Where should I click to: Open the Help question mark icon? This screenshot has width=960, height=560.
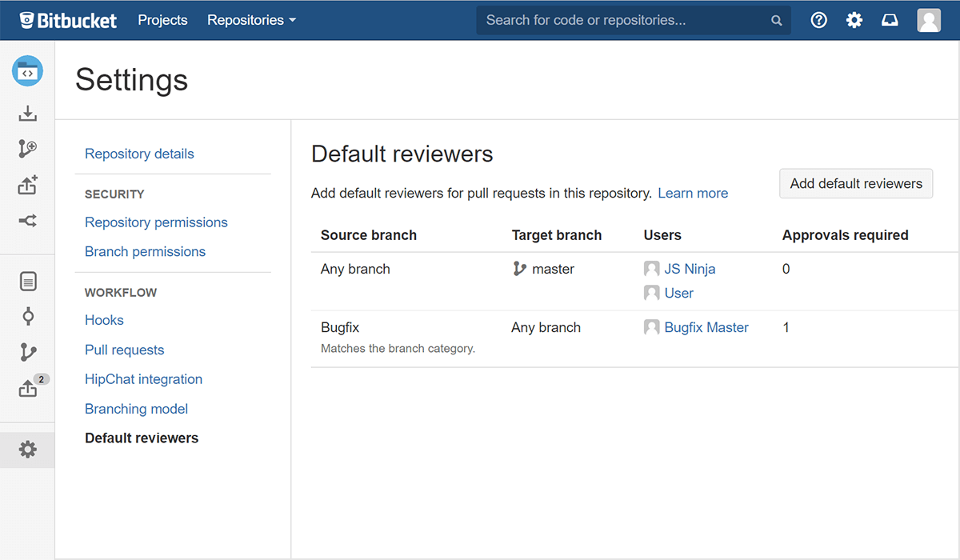click(x=818, y=19)
